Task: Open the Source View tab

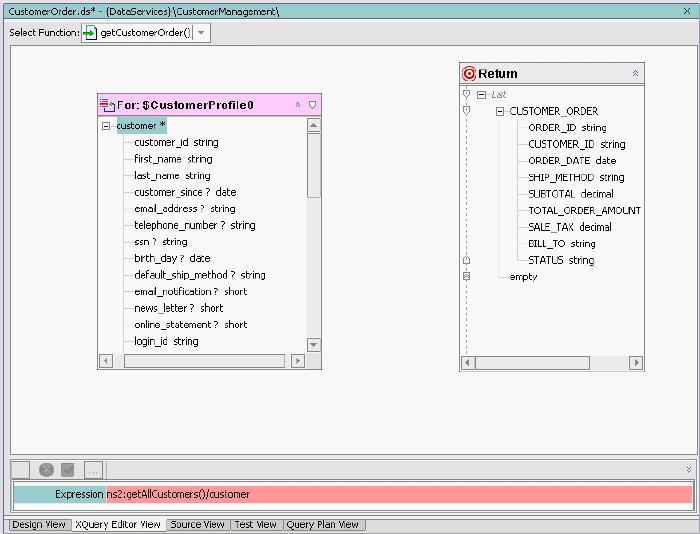Action: click(197, 525)
